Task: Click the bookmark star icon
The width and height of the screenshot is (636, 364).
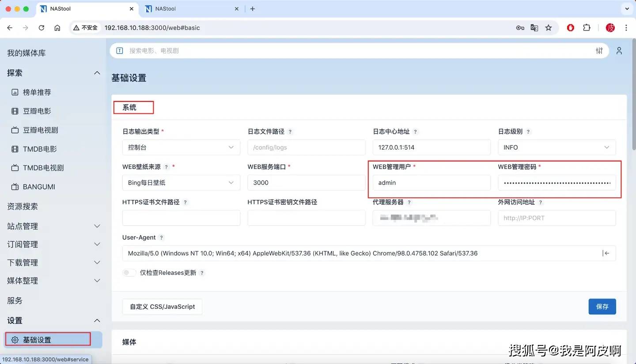Action: tap(549, 27)
